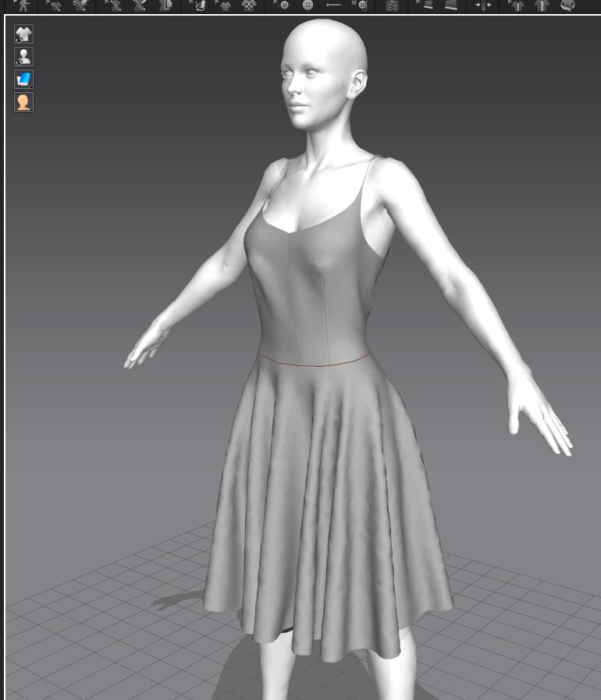Click the garment-with-sheet toolbar icon
The height and width of the screenshot is (700, 601).
coord(166,5)
